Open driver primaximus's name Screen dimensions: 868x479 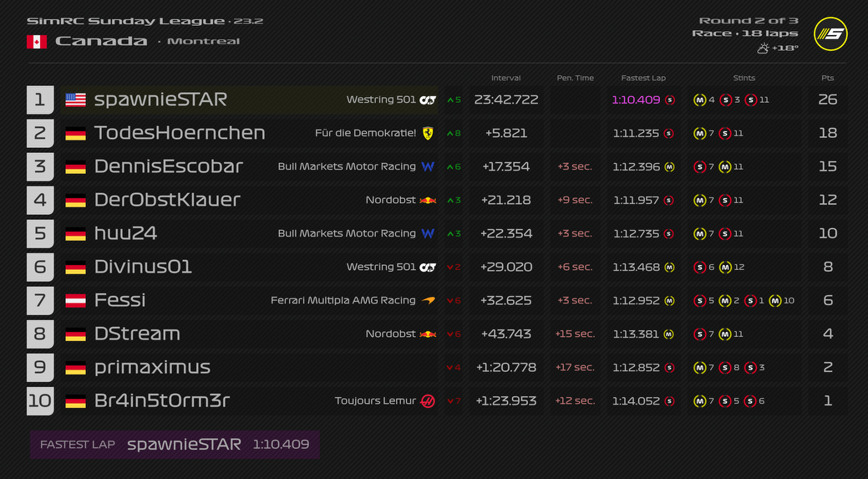151,367
